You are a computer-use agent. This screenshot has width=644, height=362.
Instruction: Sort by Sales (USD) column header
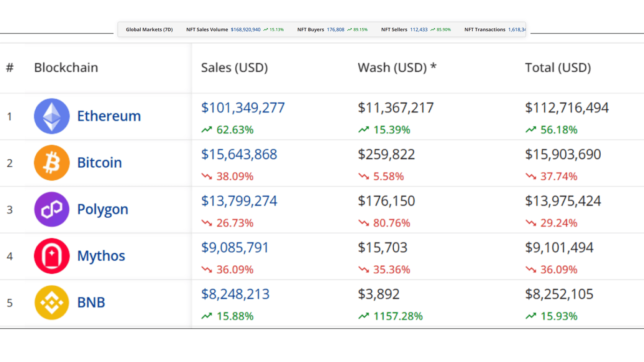[x=234, y=67]
